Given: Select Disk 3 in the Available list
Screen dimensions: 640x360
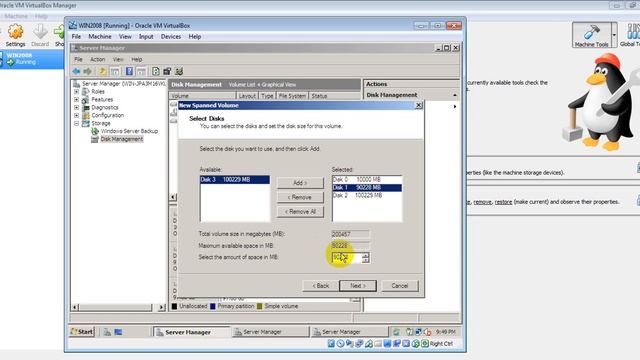Looking at the screenshot, I should tap(235, 180).
